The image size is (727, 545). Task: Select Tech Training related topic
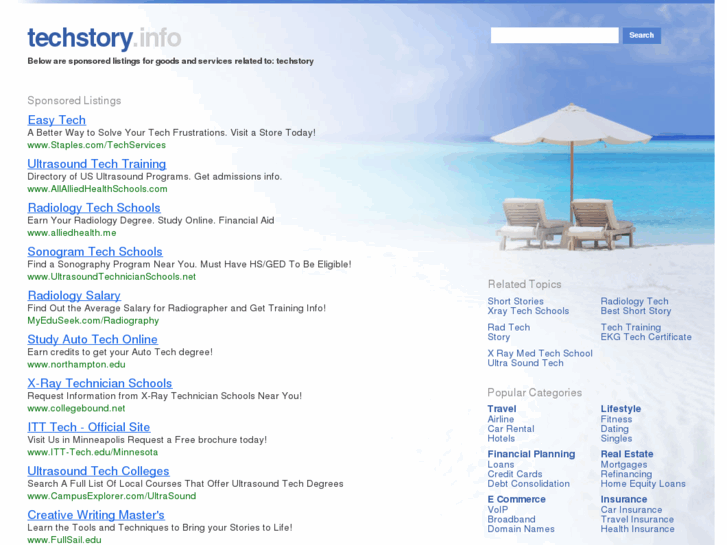point(631,327)
